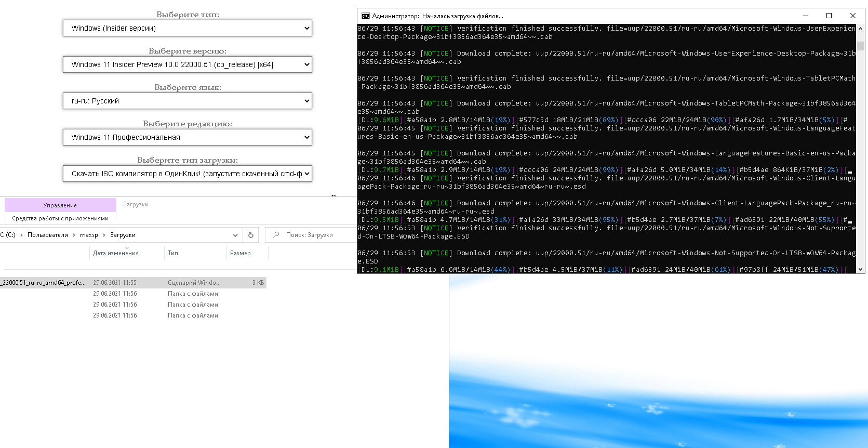The width and height of the screenshot is (868, 448).
Task: Refresh the Загрузки folder in Explorer
Action: coord(250,235)
